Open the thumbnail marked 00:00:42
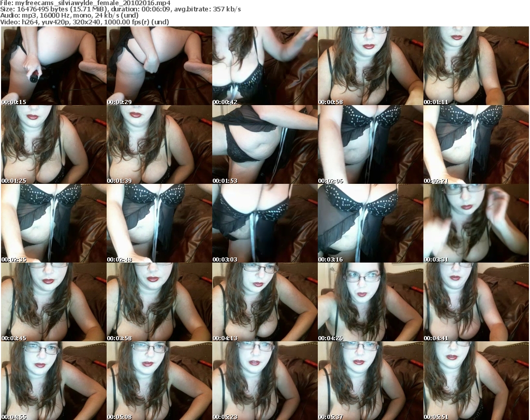 (x=265, y=66)
